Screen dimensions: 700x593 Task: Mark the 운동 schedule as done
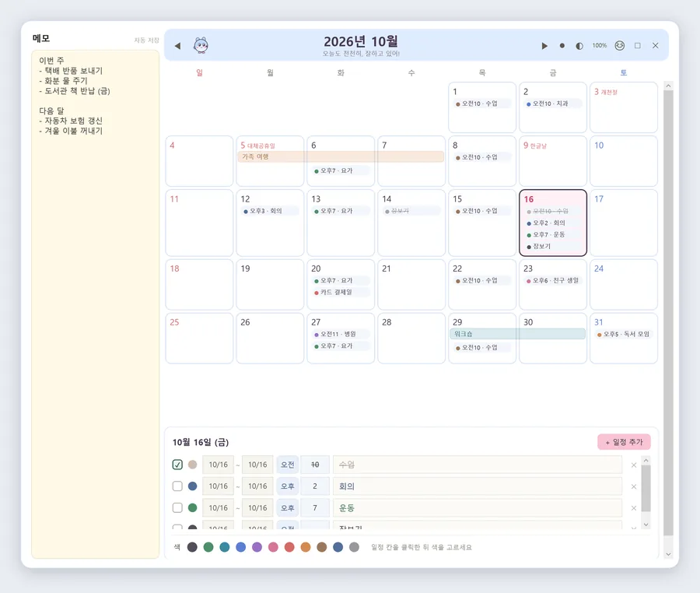coord(177,507)
